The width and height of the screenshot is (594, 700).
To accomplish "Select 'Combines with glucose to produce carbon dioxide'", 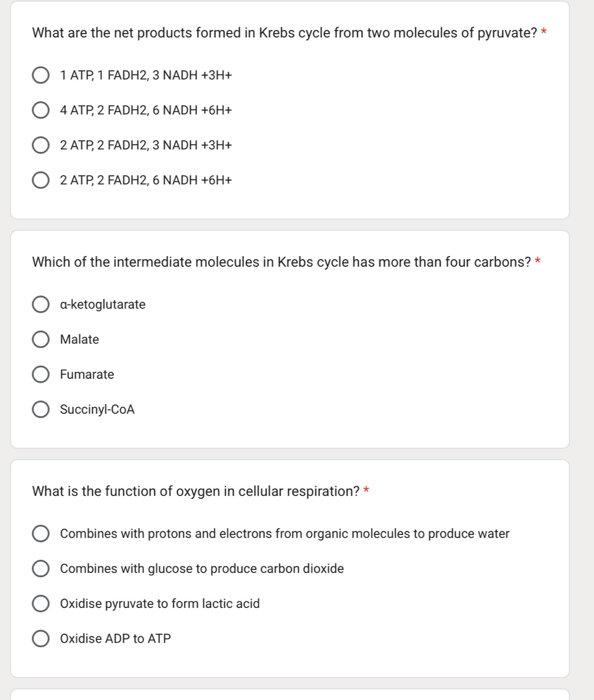I will (41, 569).
